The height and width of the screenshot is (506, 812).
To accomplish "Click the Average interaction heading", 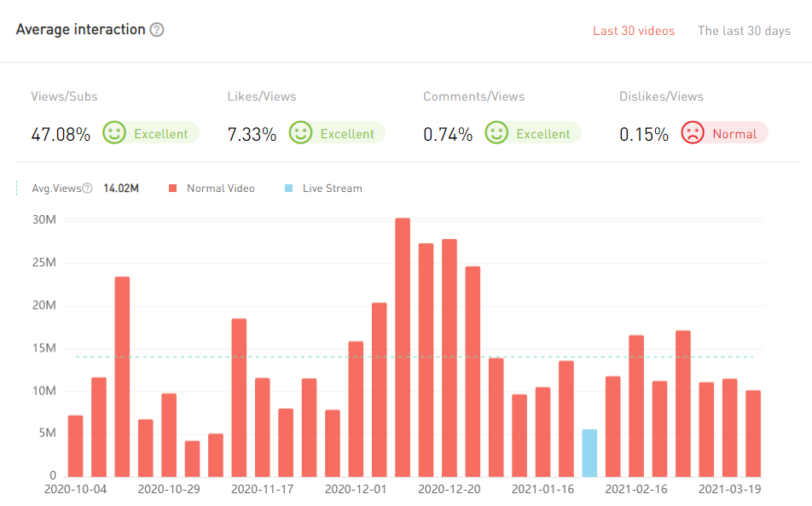I will [x=80, y=30].
